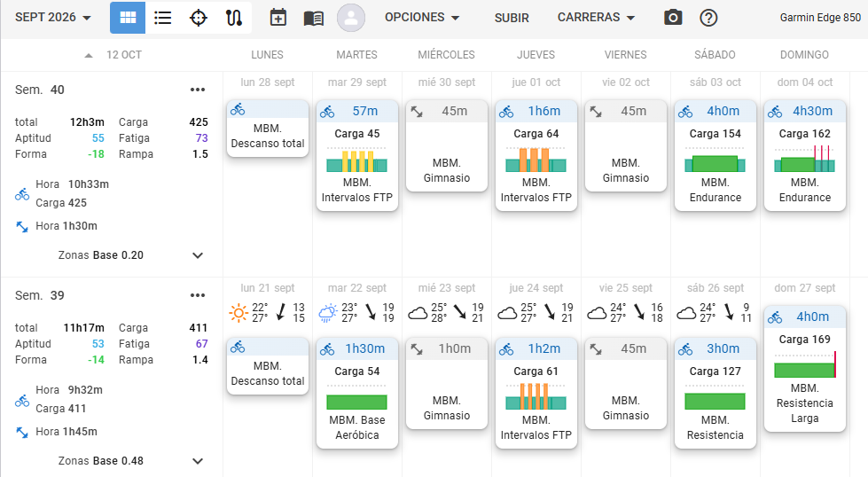868x477 pixels.
Task: Click the week 40 gym summary icon
Action: (22, 226)
